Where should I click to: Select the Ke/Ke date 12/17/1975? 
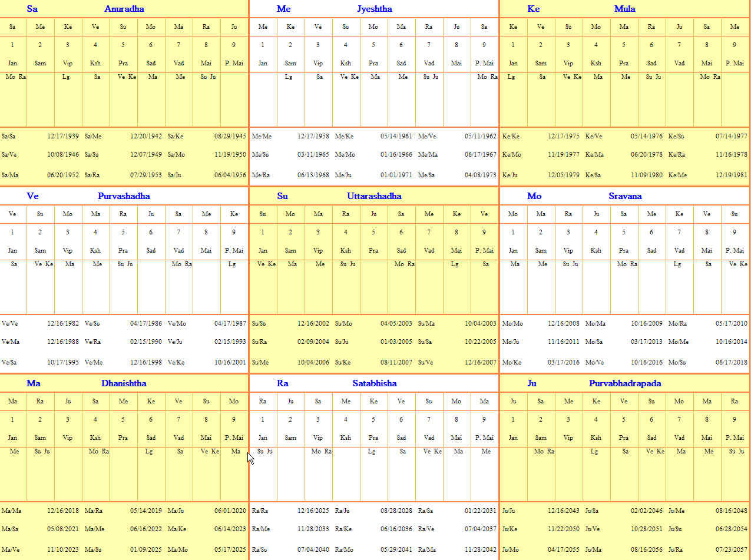[x=564, y=136]
